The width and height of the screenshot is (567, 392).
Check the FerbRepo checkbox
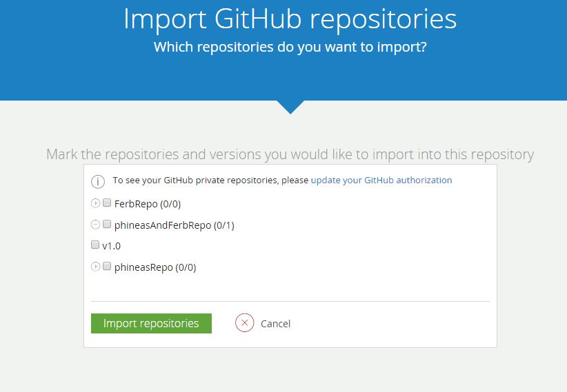pyautogui.click(x=107, y=203)
